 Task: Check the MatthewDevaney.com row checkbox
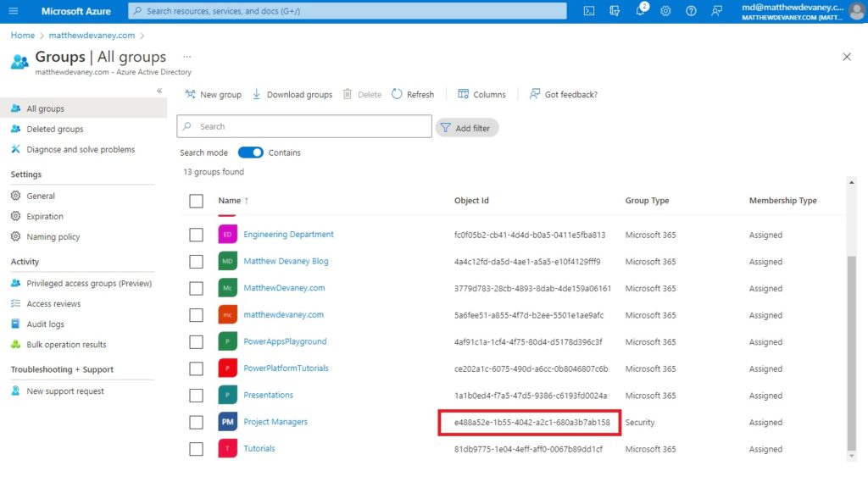pyautogui.click(x=196, y=288)
